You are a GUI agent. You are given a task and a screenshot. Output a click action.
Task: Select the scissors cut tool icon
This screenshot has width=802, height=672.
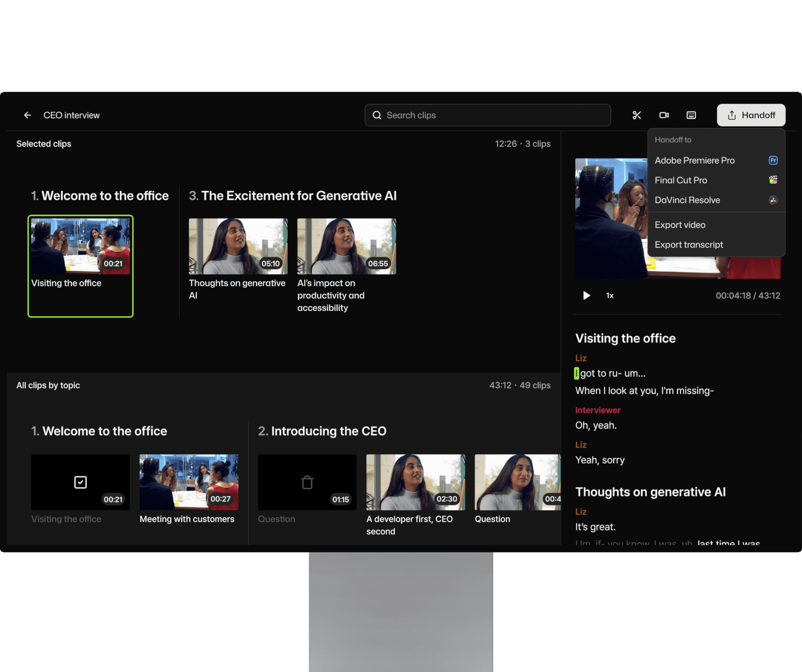pos(636,115)
